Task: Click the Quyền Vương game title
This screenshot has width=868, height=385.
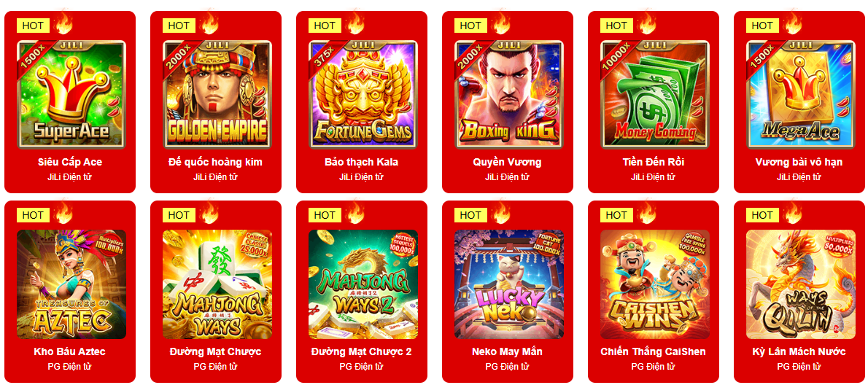Action: [x=507, y=162]
